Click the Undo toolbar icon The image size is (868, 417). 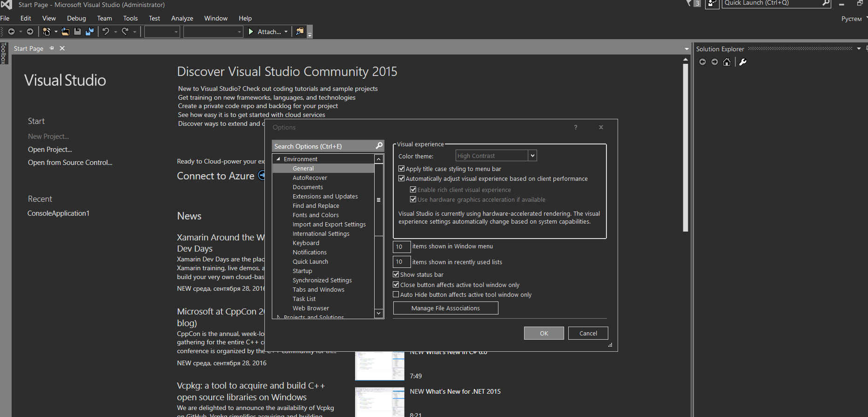106,32
